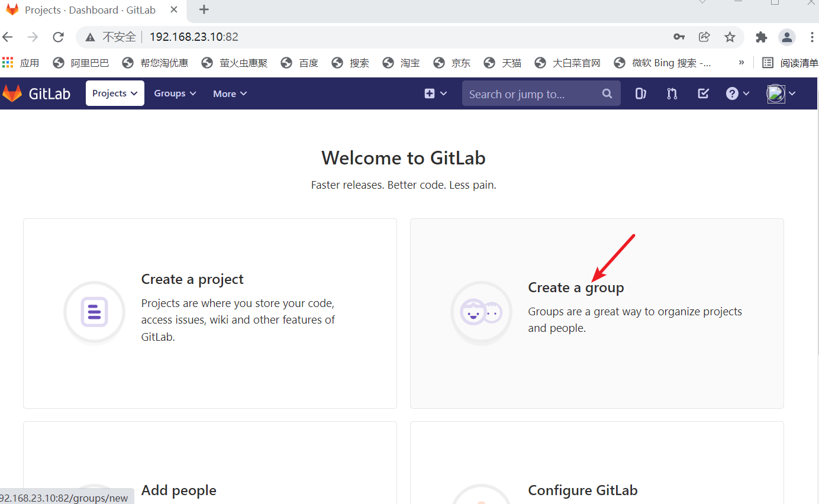819x504 pixels.
Task: Click the 'Projects are where you store' description
Action: coord(238,320)
